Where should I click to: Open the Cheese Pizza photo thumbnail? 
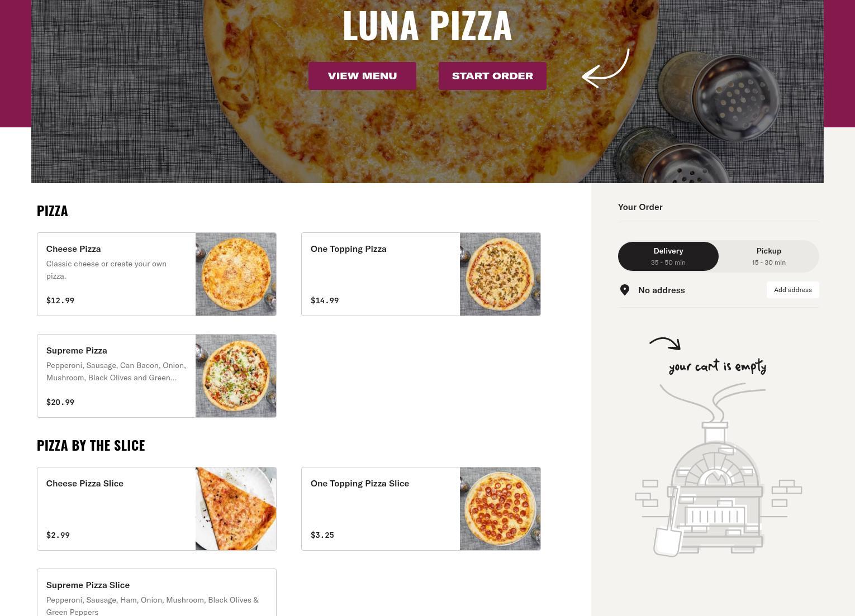tap(236, 274)
